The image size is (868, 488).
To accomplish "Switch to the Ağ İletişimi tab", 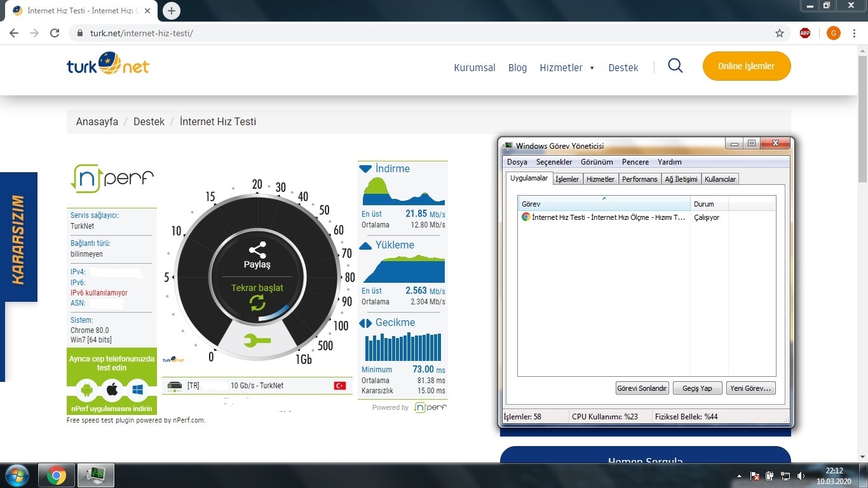I will pyautogui.click(x=681, y=179).
